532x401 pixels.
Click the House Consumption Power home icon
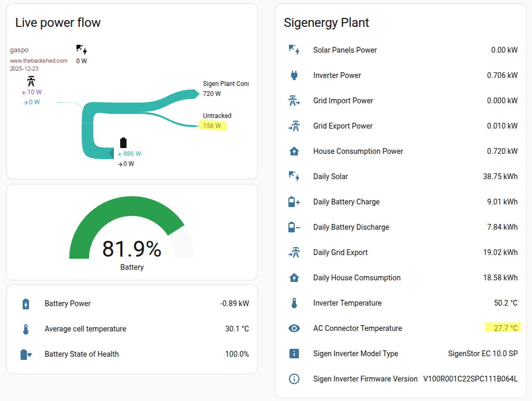click(294, 151)
